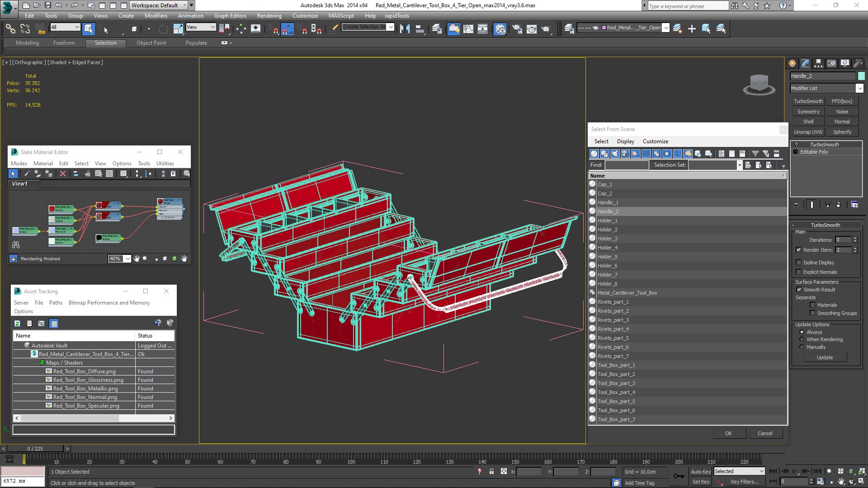Click the Select Object arrow tool
The width and height of the screenshot is (868, 488).
89,29
